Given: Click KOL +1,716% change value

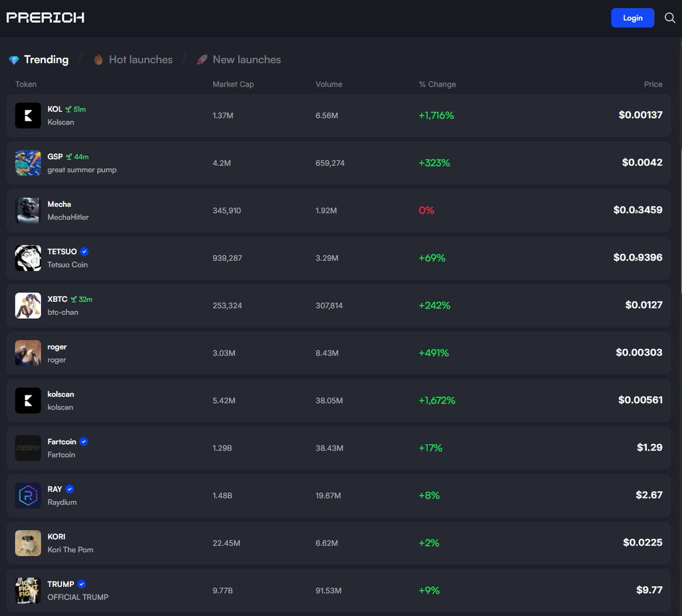Looking at the screenshot, I should pyautogui.click(x=436, y=115).
